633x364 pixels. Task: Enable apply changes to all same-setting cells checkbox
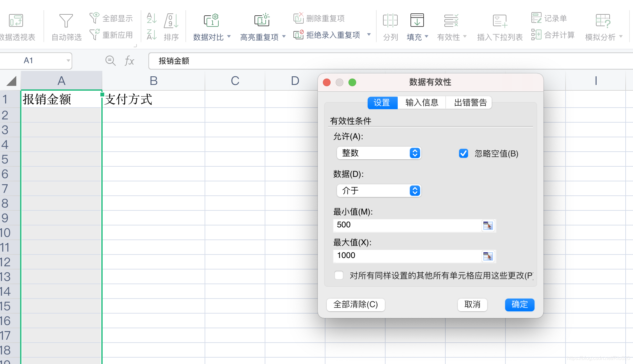click(339, 275)
